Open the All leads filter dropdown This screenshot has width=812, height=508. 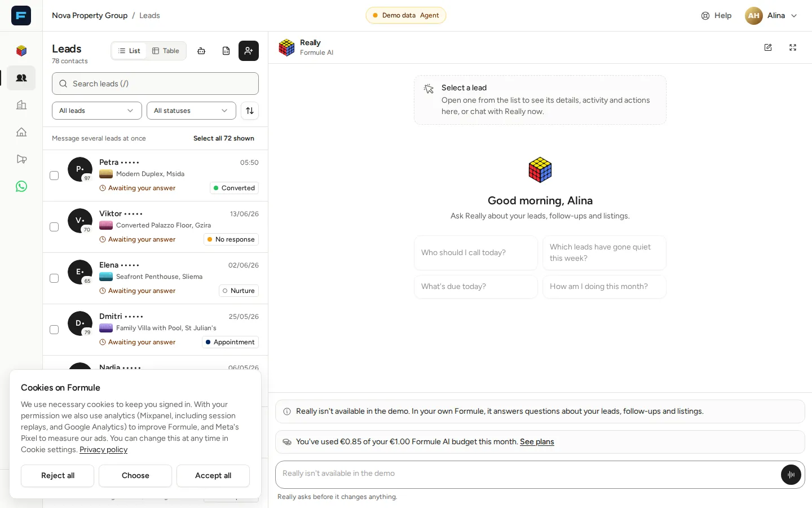tap(97, 111)
